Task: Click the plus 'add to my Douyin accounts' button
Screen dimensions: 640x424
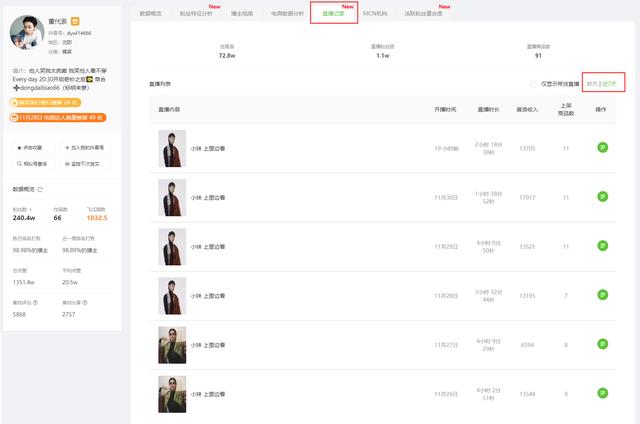Action: click(x=87, y=148)
